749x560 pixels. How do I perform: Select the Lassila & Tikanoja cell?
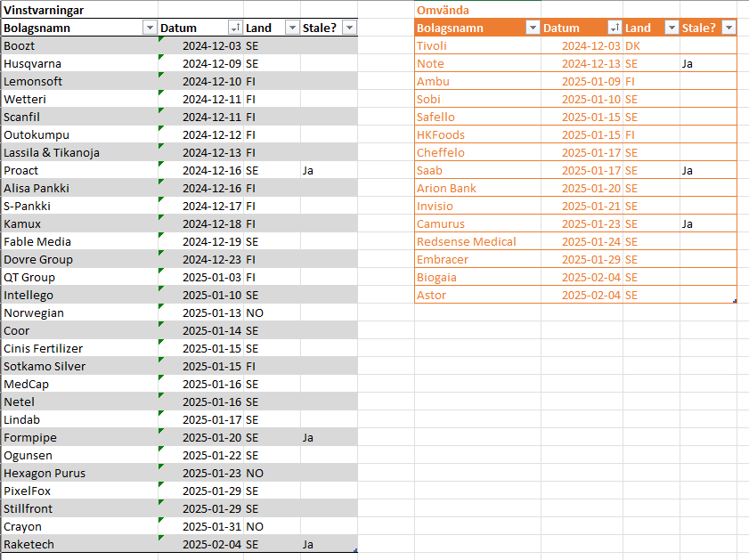pos(80,153)
